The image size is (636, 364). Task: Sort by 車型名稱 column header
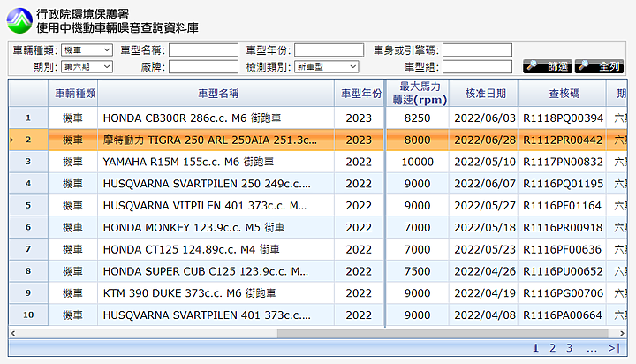216,94
